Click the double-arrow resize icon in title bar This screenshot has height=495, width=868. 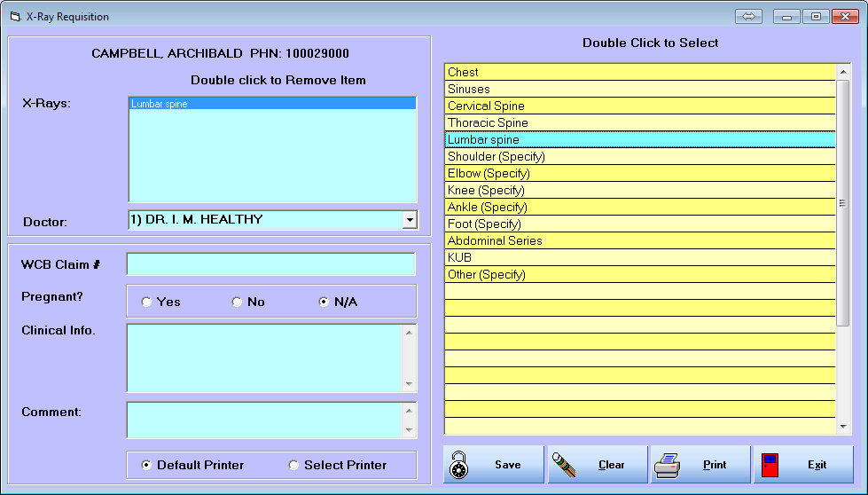coord(748,17)
